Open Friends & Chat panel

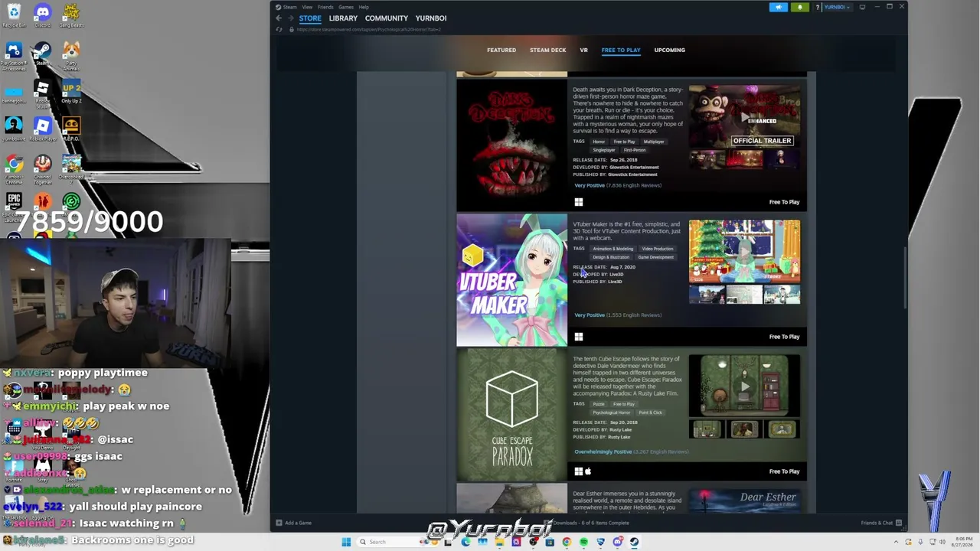click(881, 523)
